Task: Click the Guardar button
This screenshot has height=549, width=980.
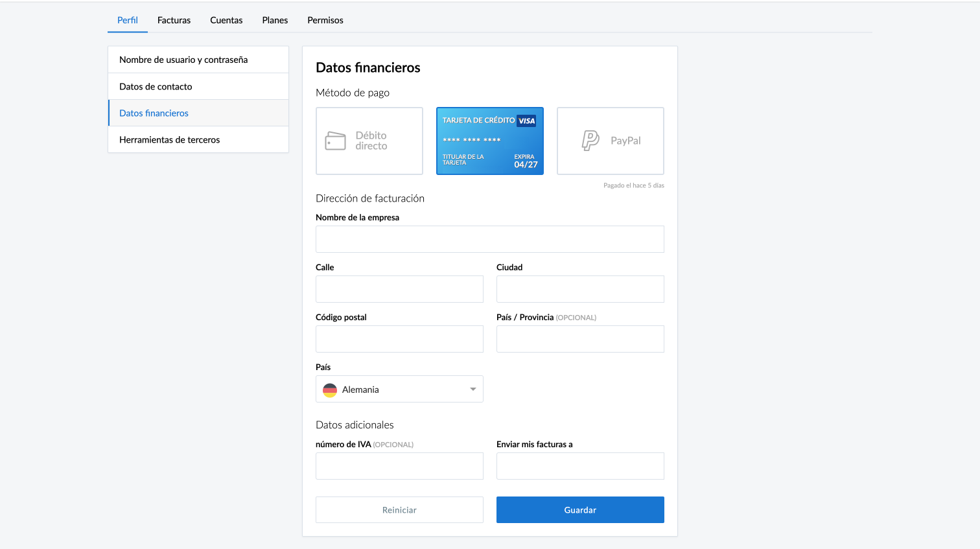Action: point(580,510)
